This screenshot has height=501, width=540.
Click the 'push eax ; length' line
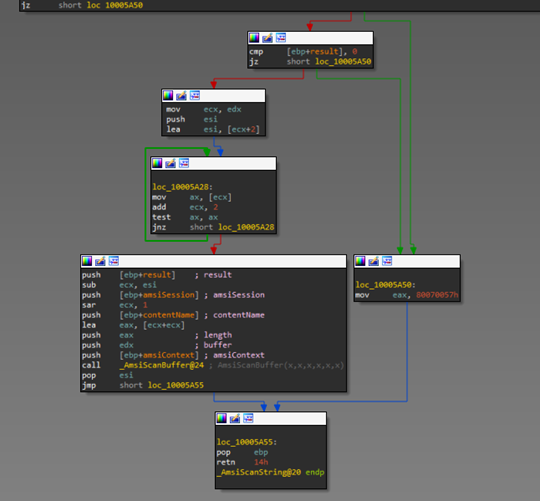pyautogui.click(x=157, y=335)
